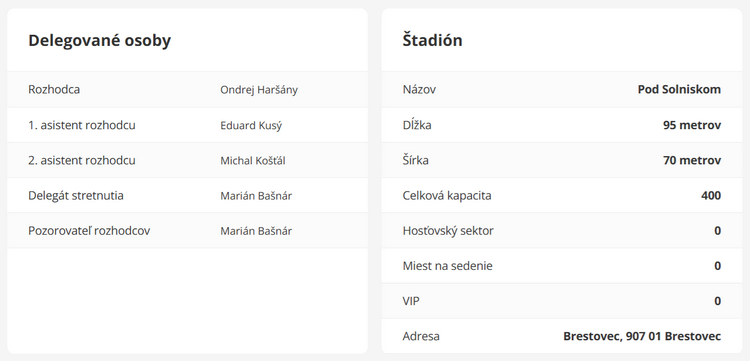Click the Pozorovateľ rozhodcov label
This screenshot has width=750, height=361.
(89, 231)
